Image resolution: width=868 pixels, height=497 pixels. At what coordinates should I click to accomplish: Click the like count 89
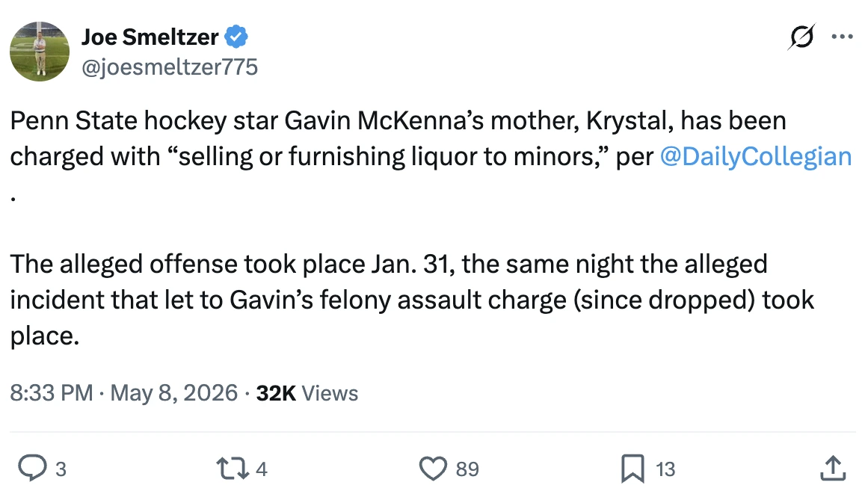tap(467, 469)
